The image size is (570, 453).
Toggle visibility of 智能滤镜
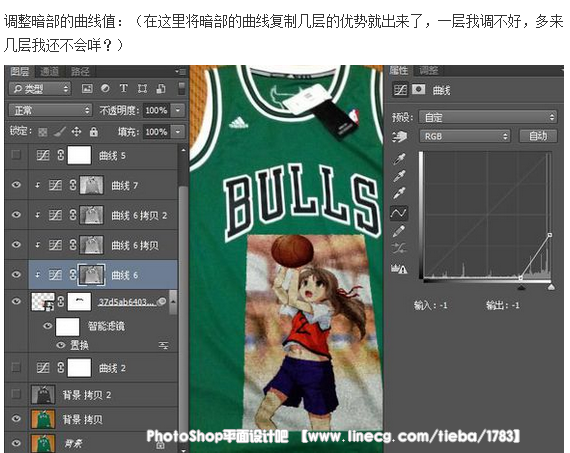pyautogui.click(x=47, y=326)
